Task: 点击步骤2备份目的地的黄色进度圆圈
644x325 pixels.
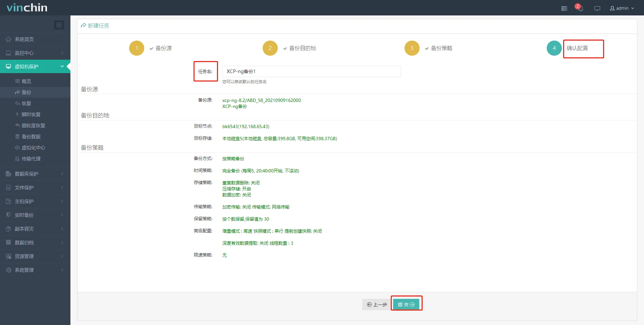Action: (270, 48)
